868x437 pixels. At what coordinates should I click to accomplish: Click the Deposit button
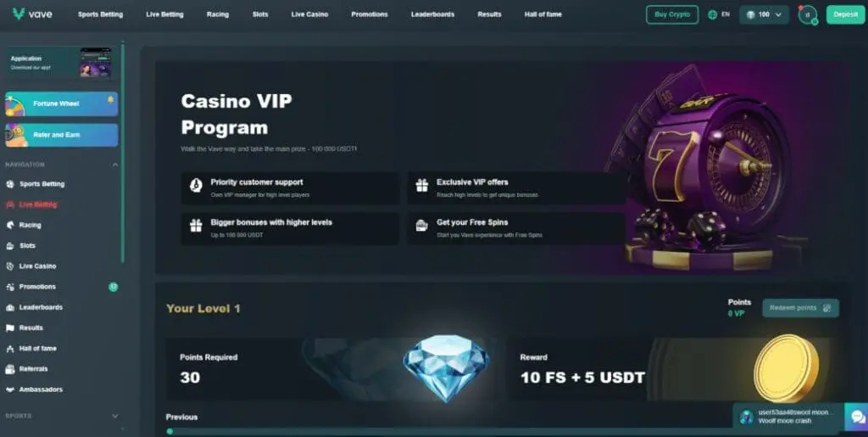click(845, 15)
